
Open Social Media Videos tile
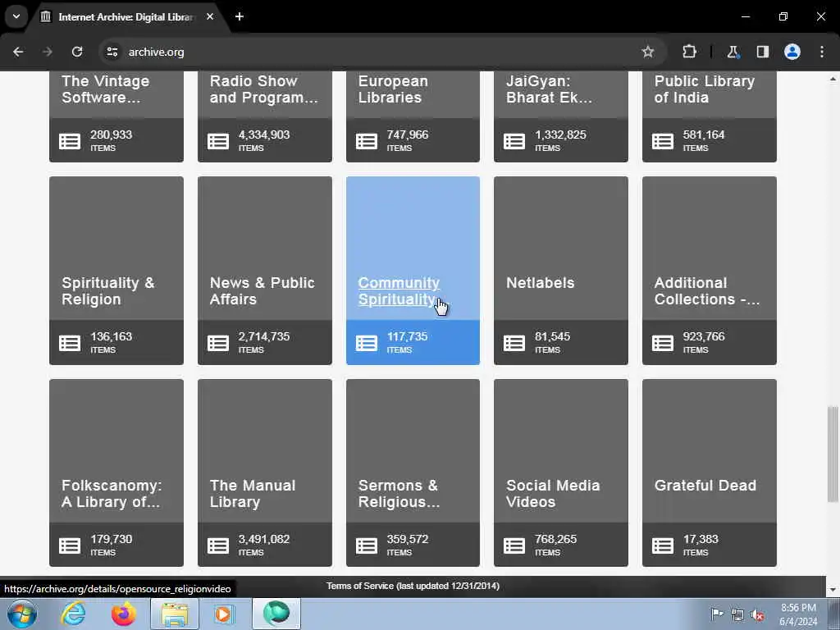click(x=561, y=472)
